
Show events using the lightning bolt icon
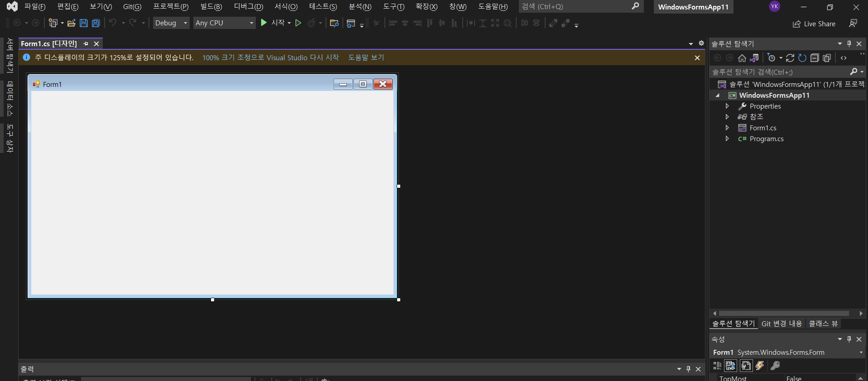[x=760, y=366]
